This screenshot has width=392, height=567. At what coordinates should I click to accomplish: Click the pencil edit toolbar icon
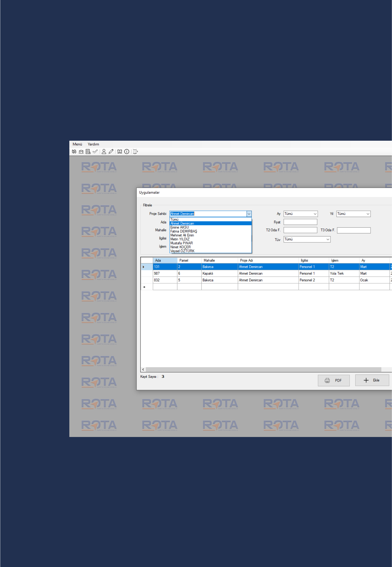point(111,152)
